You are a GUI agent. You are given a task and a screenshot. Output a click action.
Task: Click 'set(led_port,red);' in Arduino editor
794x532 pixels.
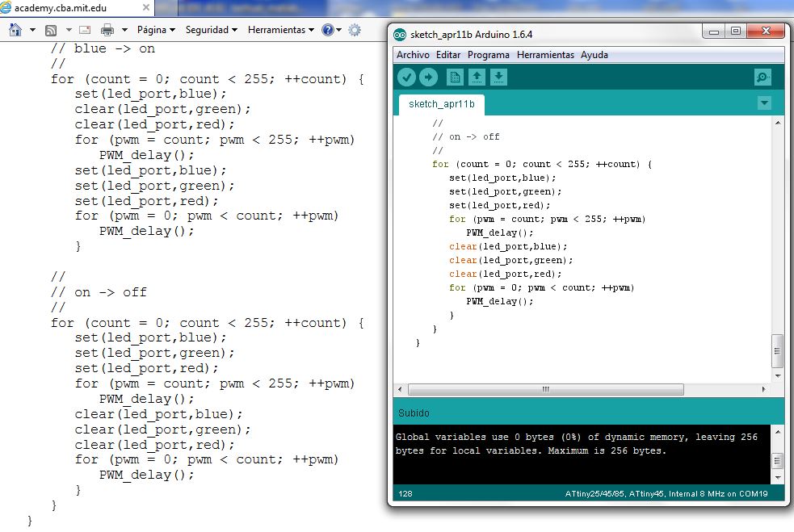point(499,205)
